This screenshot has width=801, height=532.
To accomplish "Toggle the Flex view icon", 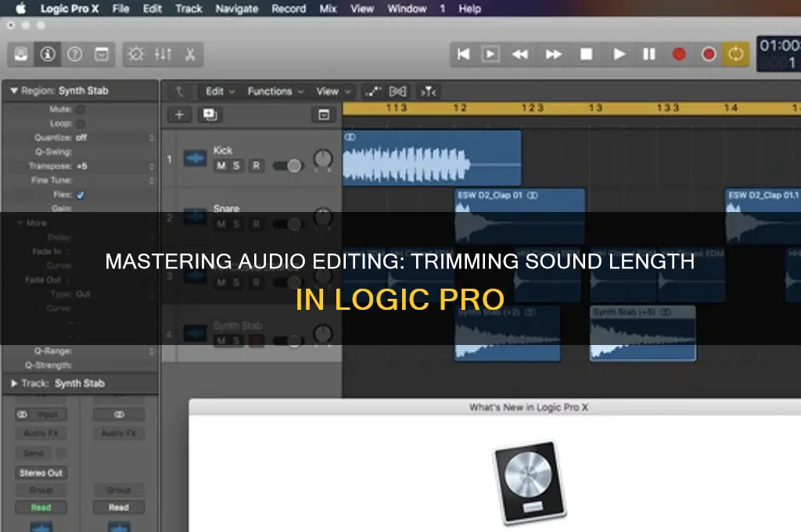I will [397, 92].
